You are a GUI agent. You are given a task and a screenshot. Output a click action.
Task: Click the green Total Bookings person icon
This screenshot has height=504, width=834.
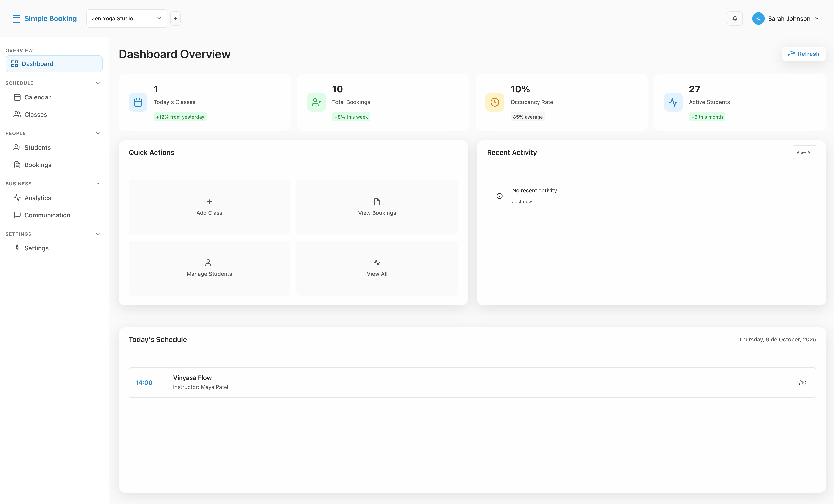(316, 102)
